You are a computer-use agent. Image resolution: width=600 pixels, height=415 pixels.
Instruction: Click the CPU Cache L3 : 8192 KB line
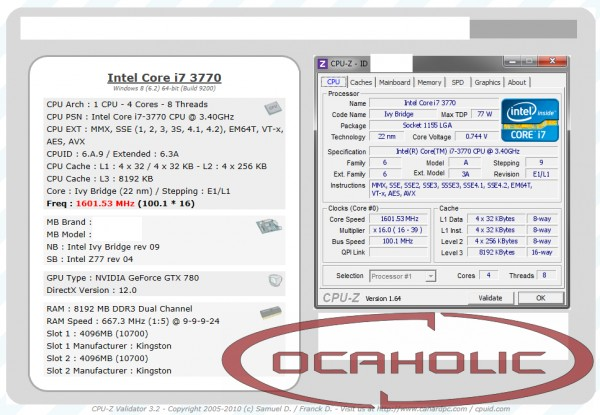[100, 179]
